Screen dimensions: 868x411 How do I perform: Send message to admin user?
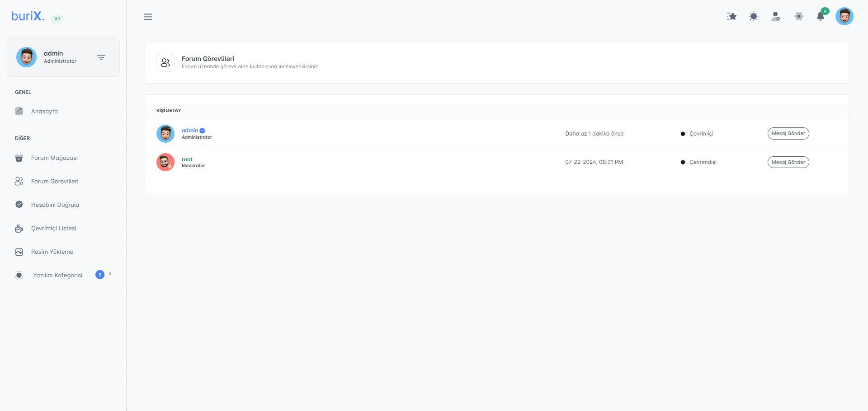[788, 134]
